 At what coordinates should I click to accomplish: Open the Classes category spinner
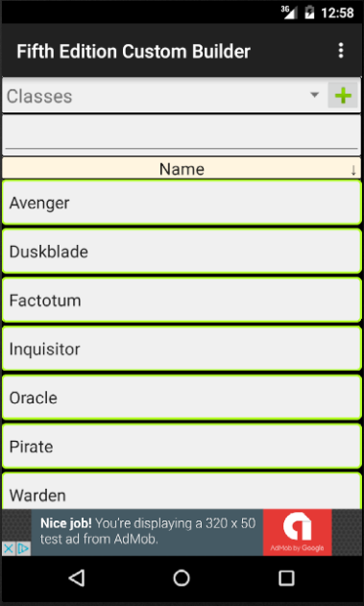pyautogui.click(x=164, y=95)
